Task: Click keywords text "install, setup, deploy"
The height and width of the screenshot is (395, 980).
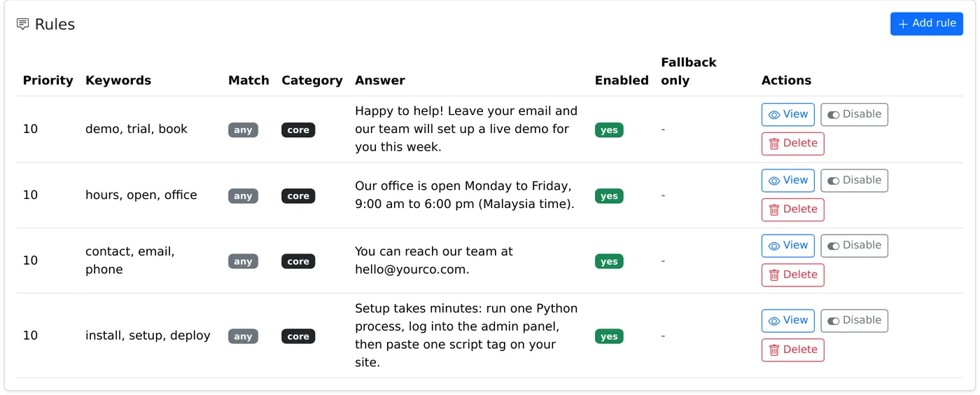Action: coord(148,335)
